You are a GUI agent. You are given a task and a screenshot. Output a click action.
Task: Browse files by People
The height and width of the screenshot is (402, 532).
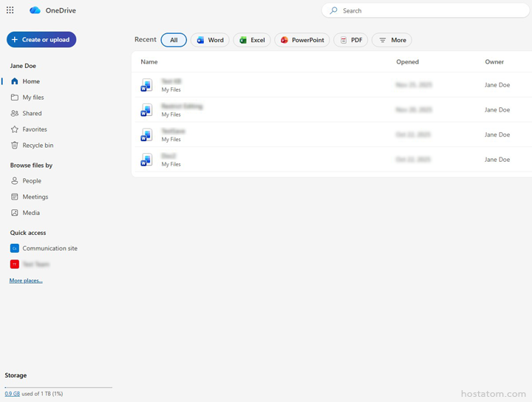coord(32,181)
